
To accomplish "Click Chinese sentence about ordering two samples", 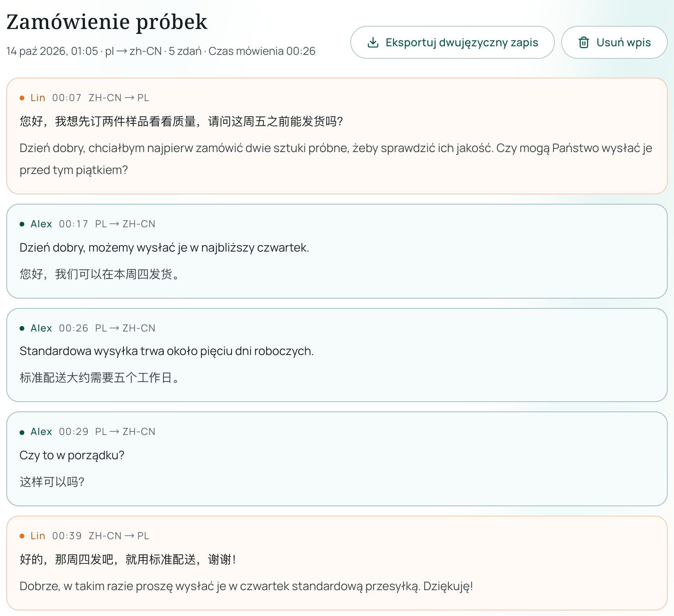I will [x=181, y=121].
